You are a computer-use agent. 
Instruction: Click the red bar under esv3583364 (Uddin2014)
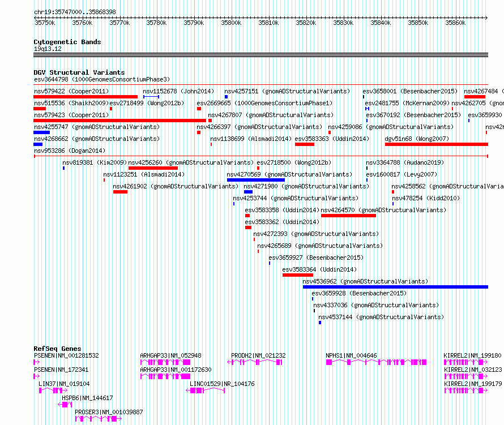[298, 275]
